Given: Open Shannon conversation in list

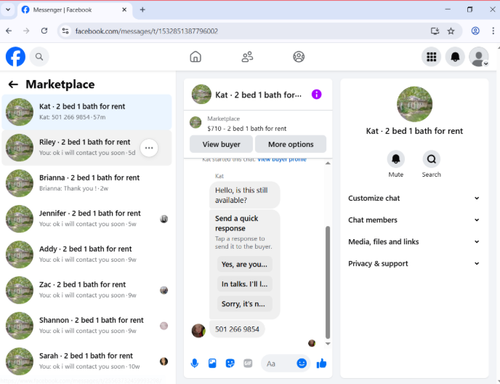Looking at the screenshot, I should click(x=87, y=326).
